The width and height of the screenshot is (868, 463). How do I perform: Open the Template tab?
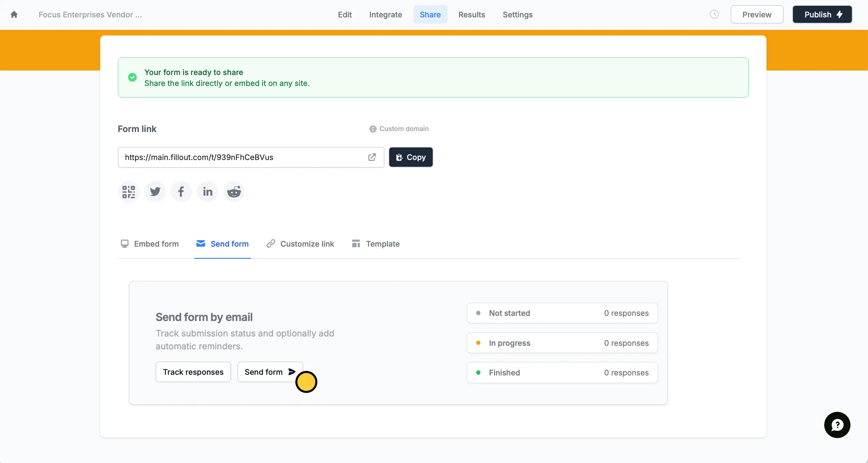(x=376, y=244)
